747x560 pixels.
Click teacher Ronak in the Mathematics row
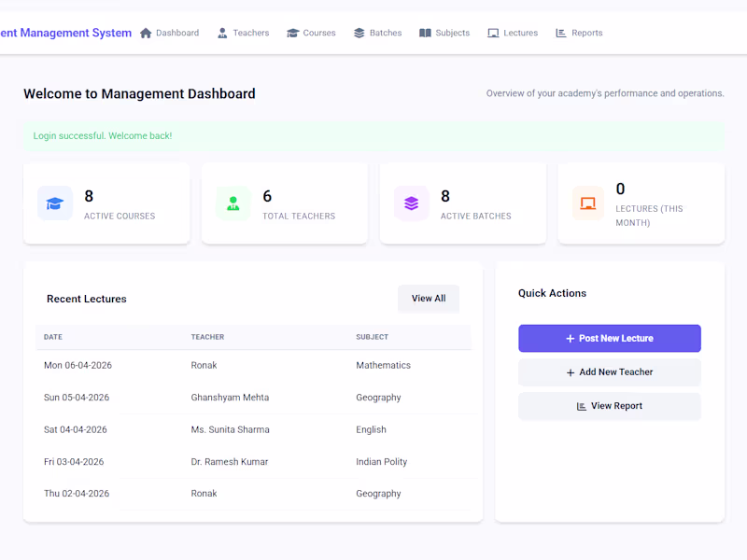[204, 365]
